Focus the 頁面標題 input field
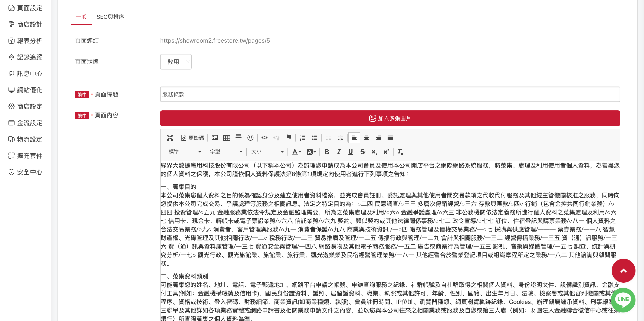This screenshot has width=644, height=321. [390, 94]
